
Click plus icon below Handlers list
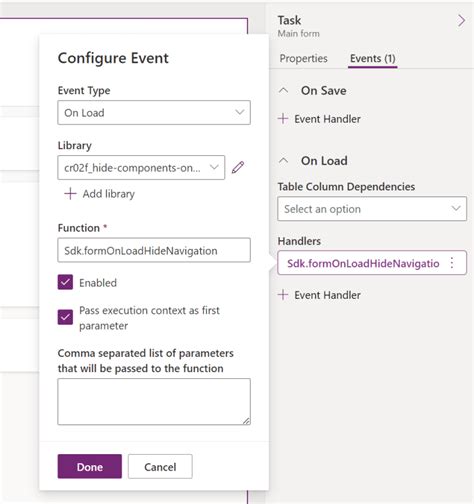point(283,295)
